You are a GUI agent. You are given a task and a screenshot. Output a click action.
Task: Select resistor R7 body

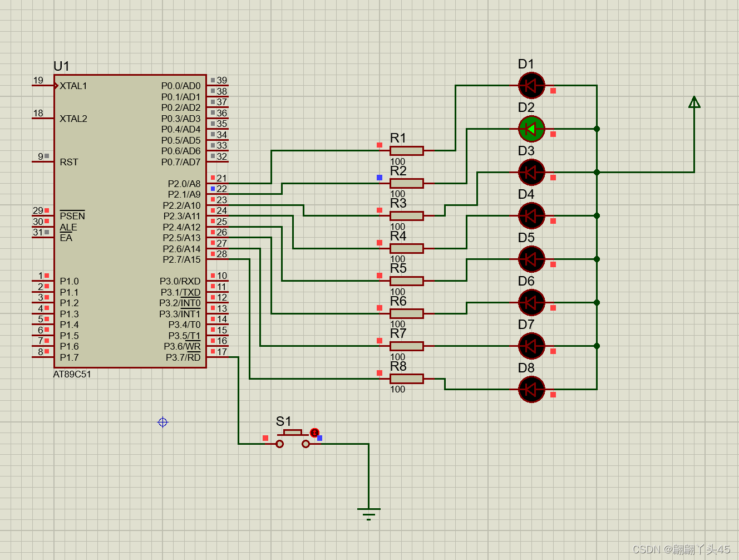407,346
